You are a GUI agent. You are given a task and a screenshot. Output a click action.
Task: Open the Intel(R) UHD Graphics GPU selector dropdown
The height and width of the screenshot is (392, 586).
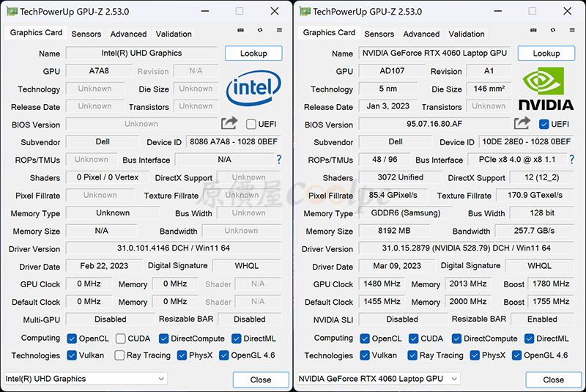pos(85,379)
